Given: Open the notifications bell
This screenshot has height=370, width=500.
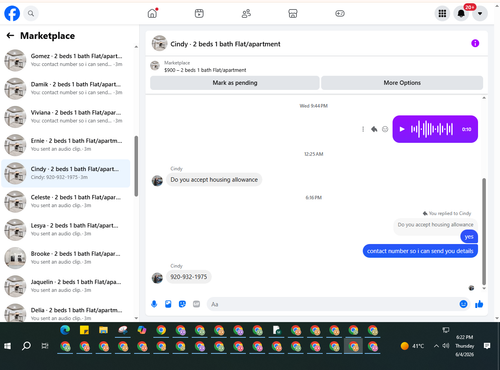Looking at the screenshot, I should pos(461,13).
